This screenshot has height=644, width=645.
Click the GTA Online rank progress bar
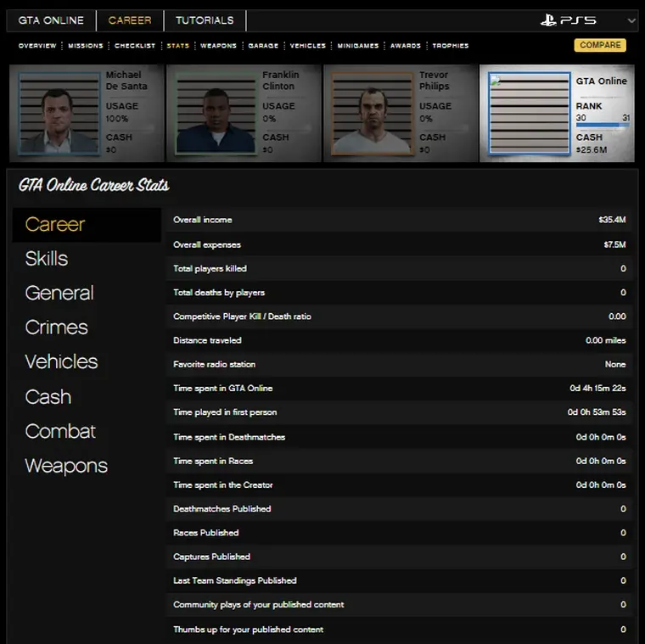(x=602, y=126)
